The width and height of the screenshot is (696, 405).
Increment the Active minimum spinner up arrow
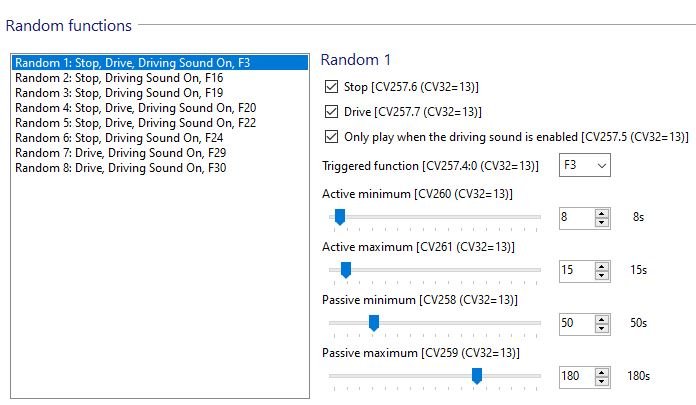601,214
